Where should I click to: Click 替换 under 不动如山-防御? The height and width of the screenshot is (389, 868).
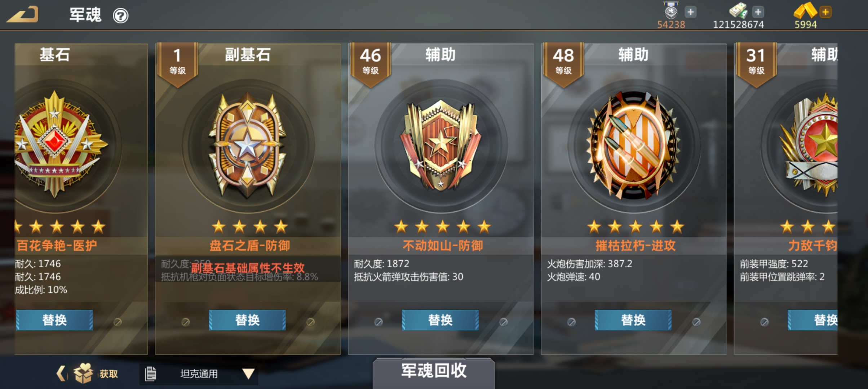click(x=440, y=320)
